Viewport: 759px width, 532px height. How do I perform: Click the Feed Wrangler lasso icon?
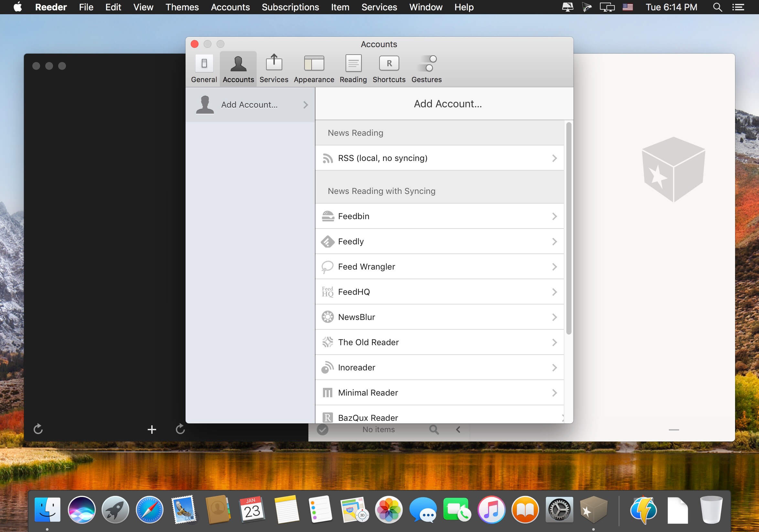pos(327,267)
